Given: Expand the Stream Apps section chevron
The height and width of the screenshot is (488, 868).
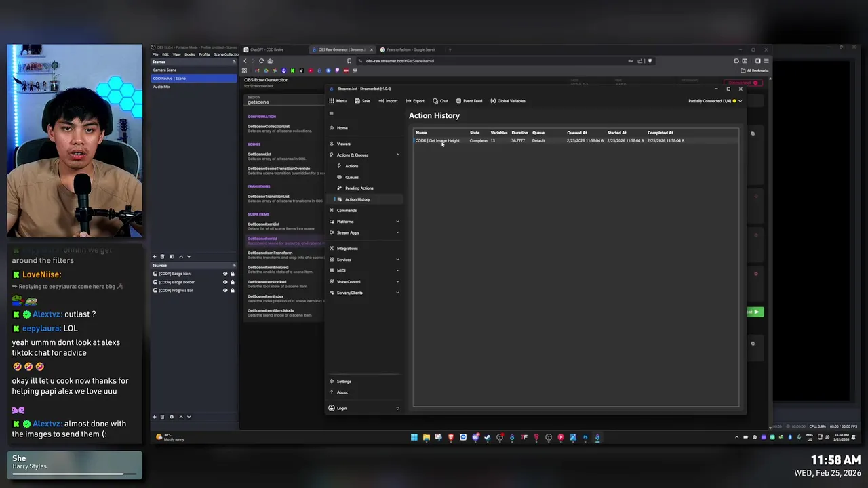Looking at the screenshot, I should click(x=397, y=232).
